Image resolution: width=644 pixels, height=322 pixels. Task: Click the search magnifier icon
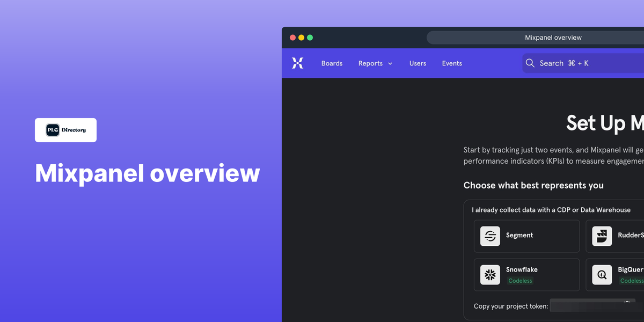click(530, 63)
